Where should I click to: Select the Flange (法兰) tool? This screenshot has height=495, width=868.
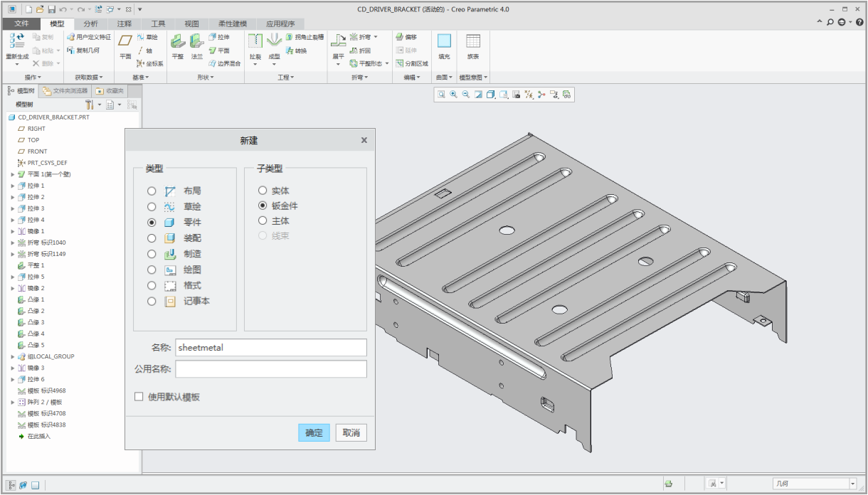[x=196, y=43]
